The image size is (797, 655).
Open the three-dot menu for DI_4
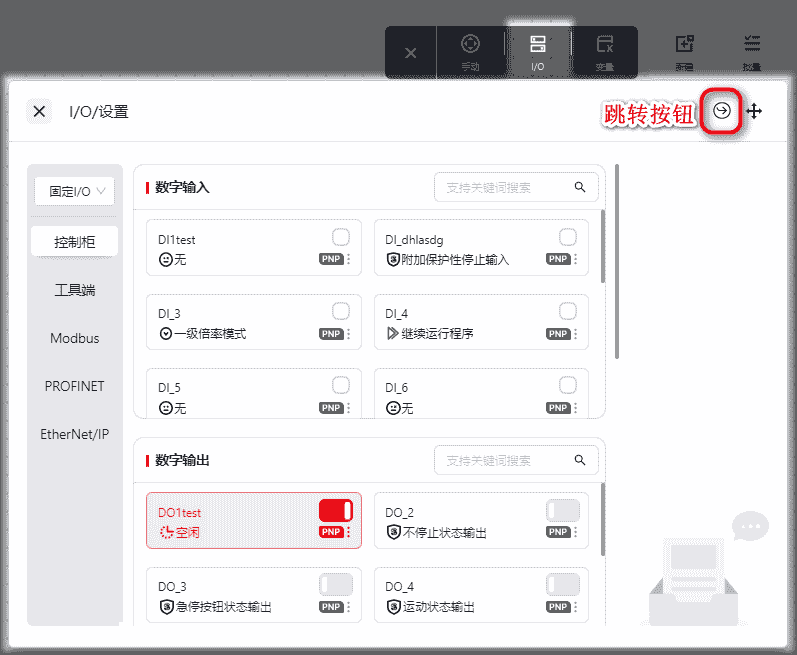(576, 333)
